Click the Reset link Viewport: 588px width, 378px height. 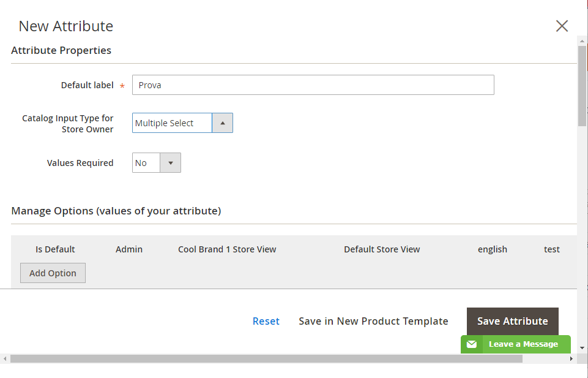click(x=266, y=321)
